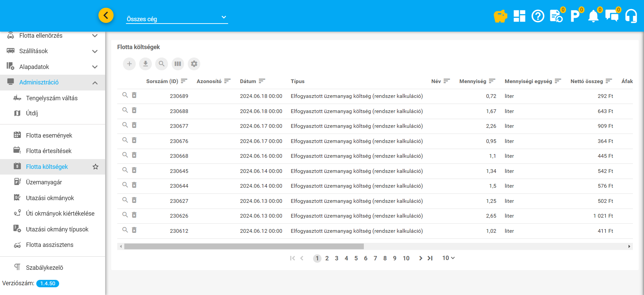Open the rows per page dropdown
This screenshot has height=295, width=644.
pos(448,258)
